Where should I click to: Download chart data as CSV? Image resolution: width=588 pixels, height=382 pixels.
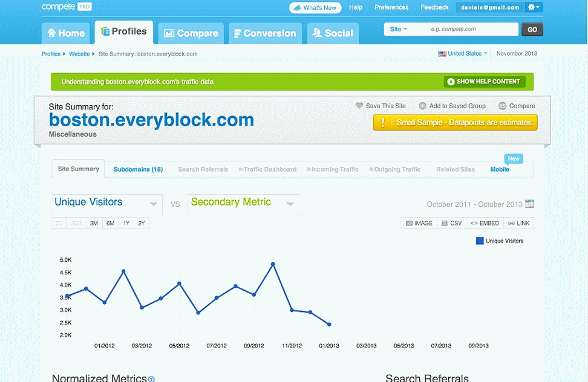(451, 223)
